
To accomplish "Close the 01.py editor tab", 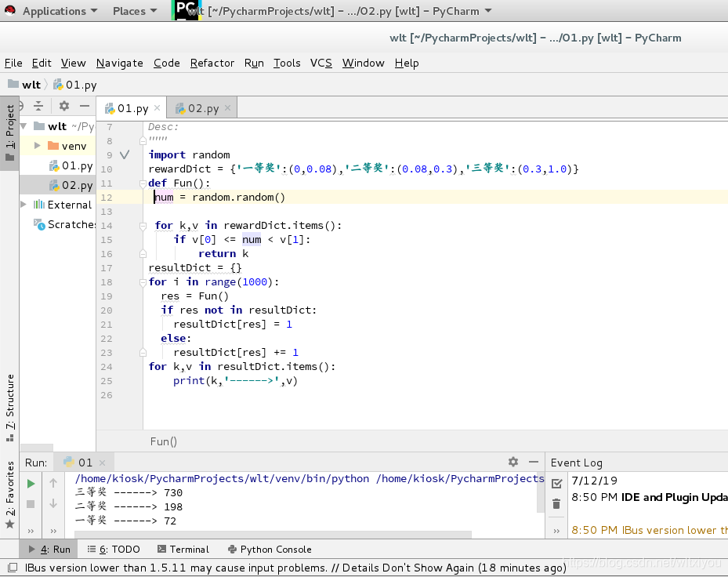I will pyautogui.click(x=157, y=107).
